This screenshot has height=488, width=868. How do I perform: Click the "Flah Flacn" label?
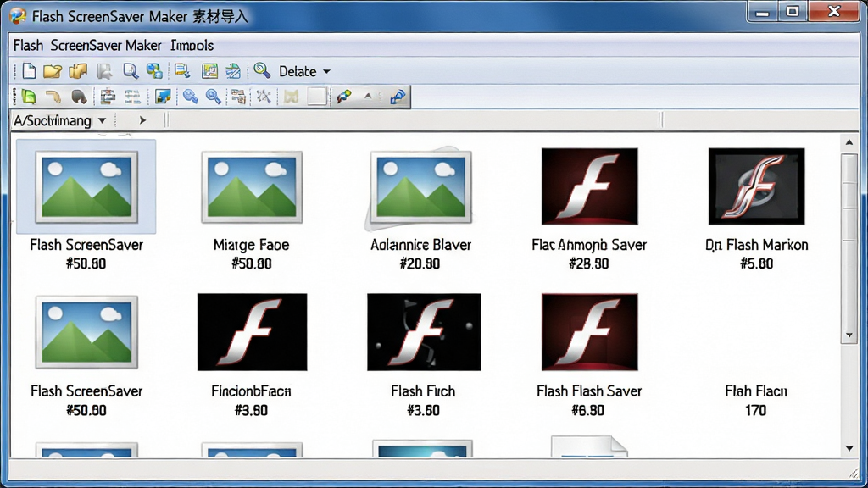coord(756,391)
